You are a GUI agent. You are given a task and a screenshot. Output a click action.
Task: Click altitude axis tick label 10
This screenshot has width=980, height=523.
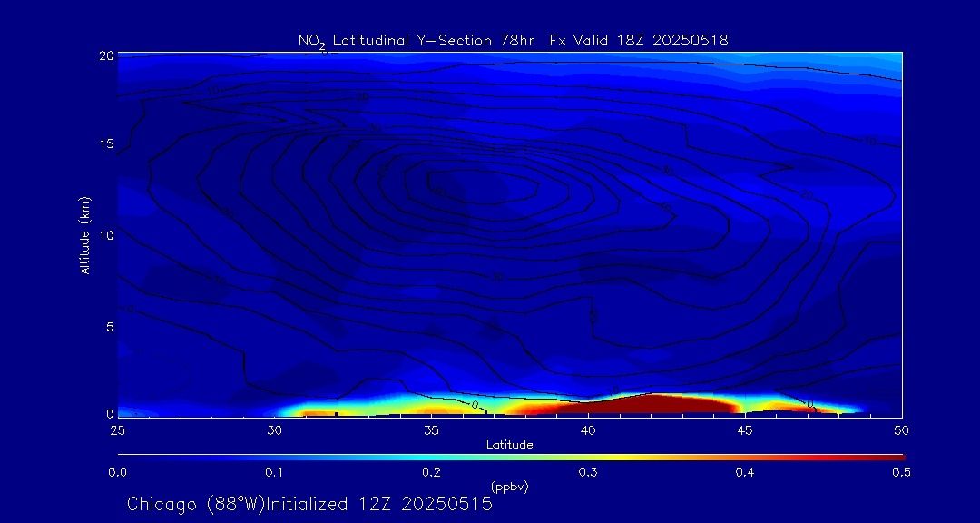[x=107, y=234]
